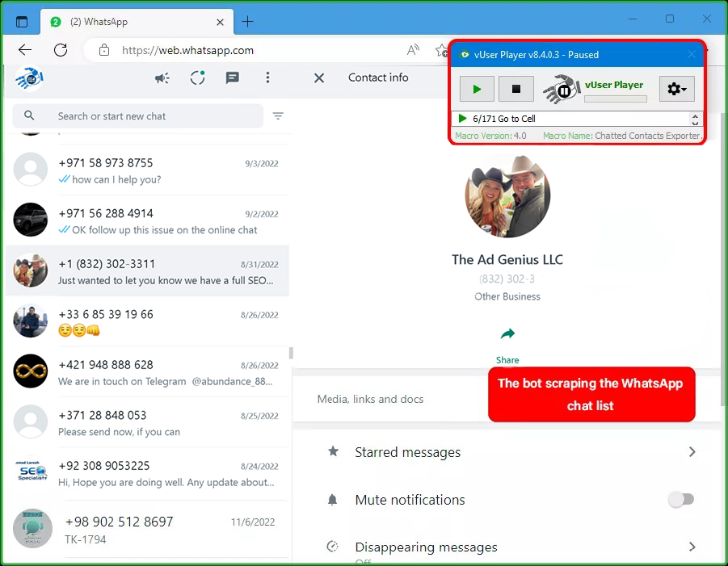Close the WhatsApp browser tab
This screenshot has width=728, height=566.
pyautogui.click(x=220, y=22)
